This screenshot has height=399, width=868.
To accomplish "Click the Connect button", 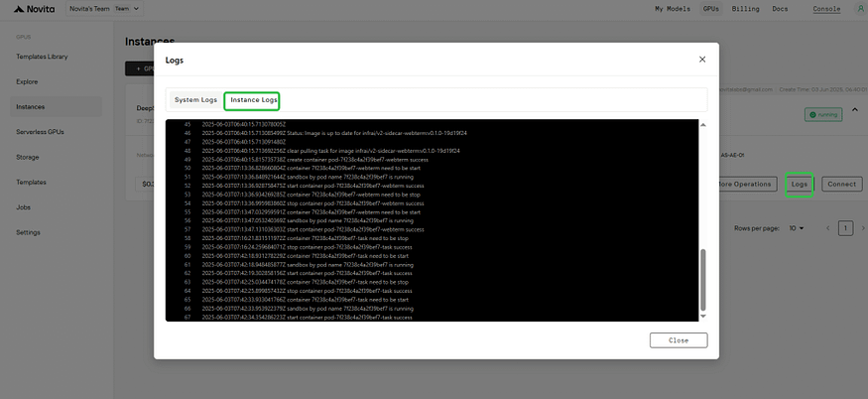I will pos(841,184).
